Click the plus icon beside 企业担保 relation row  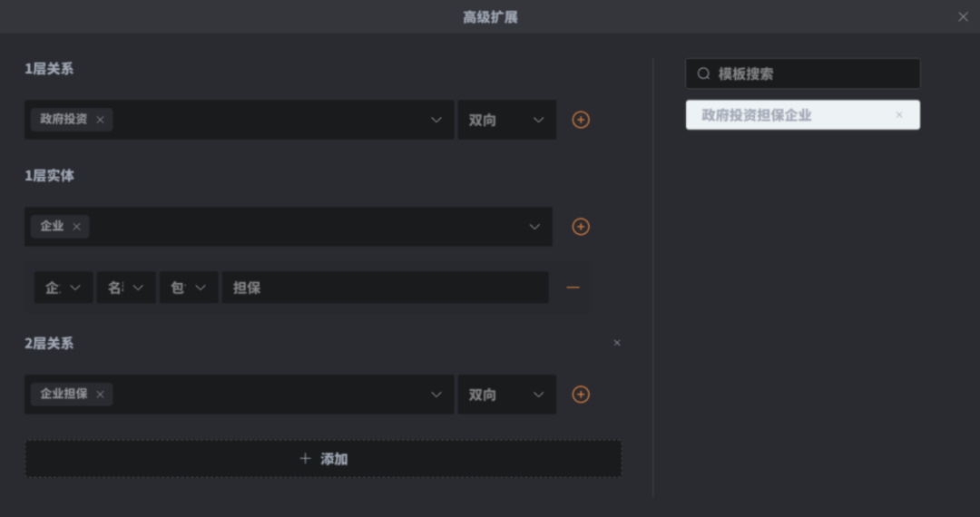[581, 395]
